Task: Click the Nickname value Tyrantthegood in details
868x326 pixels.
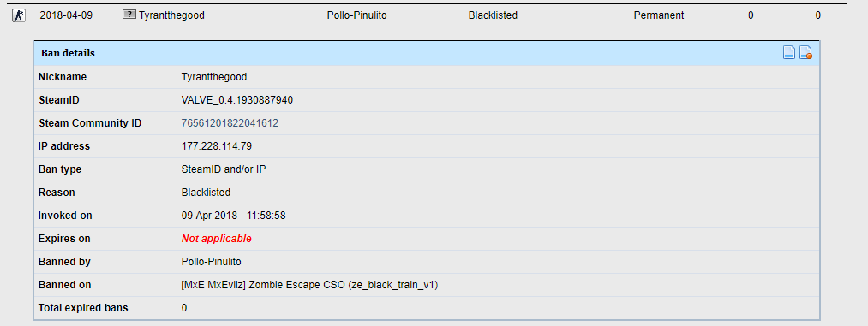Action: tap(214, 77)
